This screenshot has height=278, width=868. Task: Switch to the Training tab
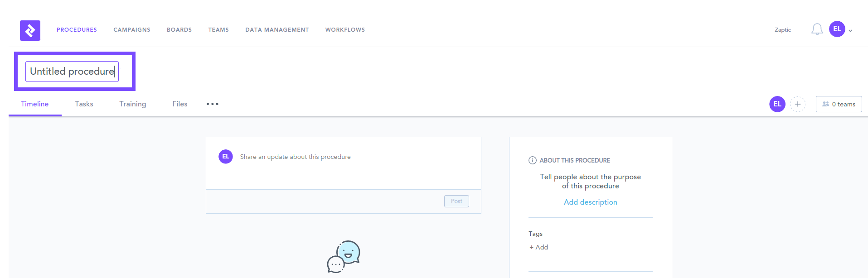[132, 104]
